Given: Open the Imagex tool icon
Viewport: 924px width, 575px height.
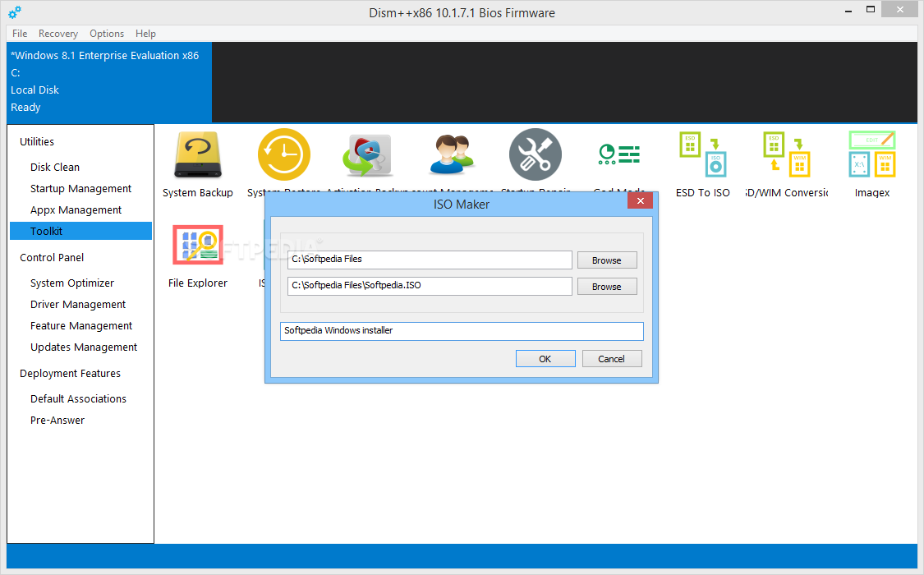Looking at the screenshot, I should click(x=872, y=154).
